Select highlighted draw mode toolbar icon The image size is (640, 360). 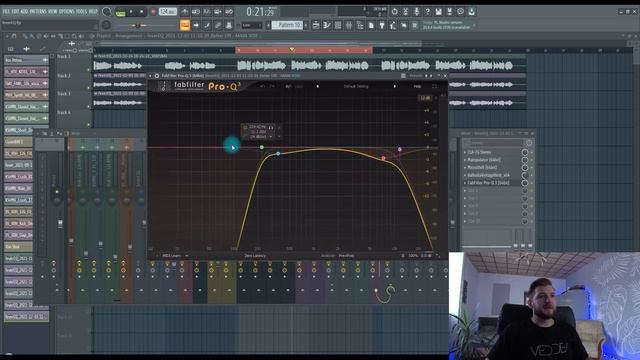(184, 25)
